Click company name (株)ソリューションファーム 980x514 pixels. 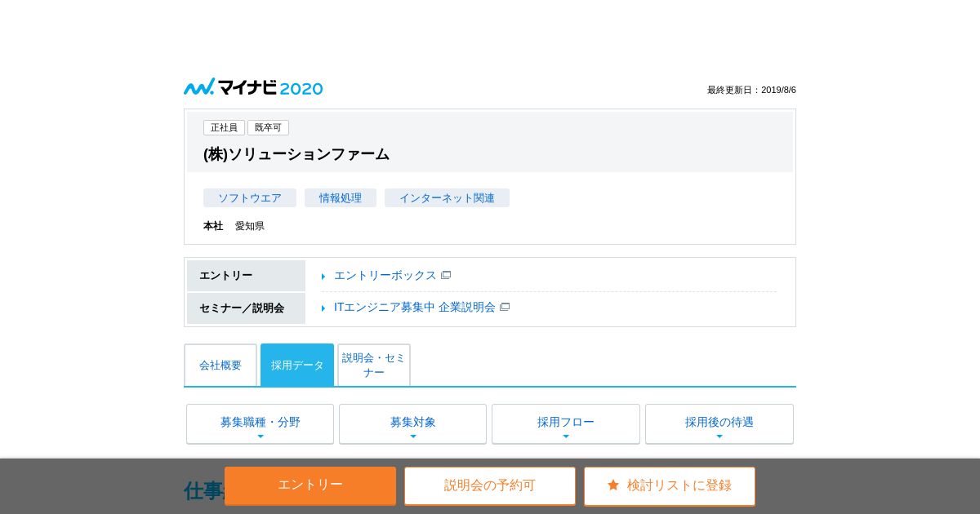coord(296,154)
